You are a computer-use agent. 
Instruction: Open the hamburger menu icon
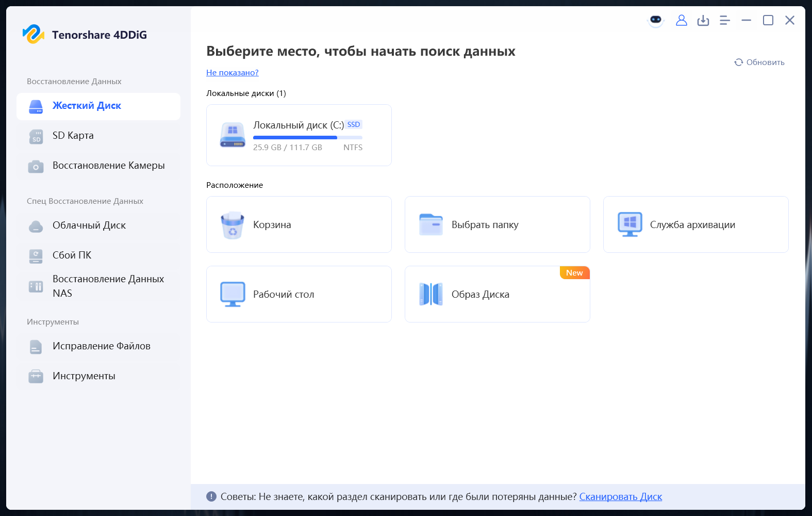click(725, 20)
